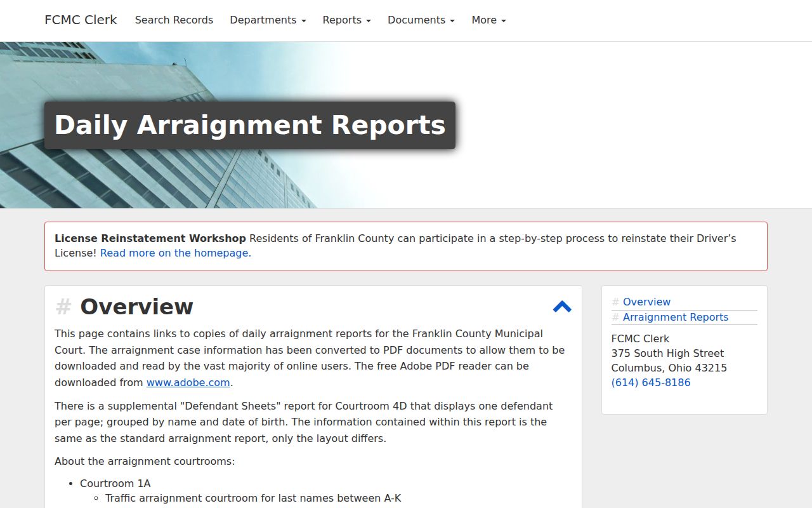The image size is (812, 508).
Task: Jump to Overview in the sidebar
Action: [646, 302]
